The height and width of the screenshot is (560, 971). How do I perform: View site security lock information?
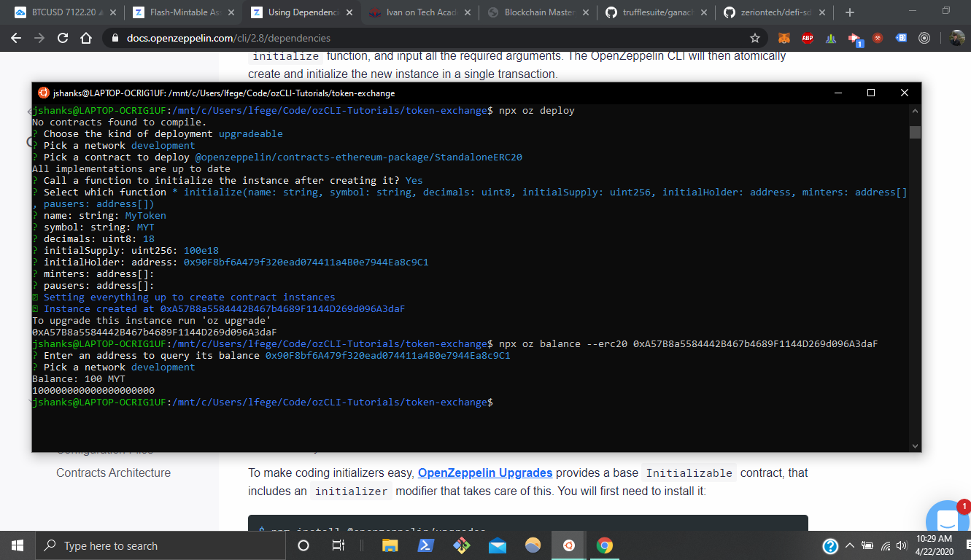tap(114, 38)
